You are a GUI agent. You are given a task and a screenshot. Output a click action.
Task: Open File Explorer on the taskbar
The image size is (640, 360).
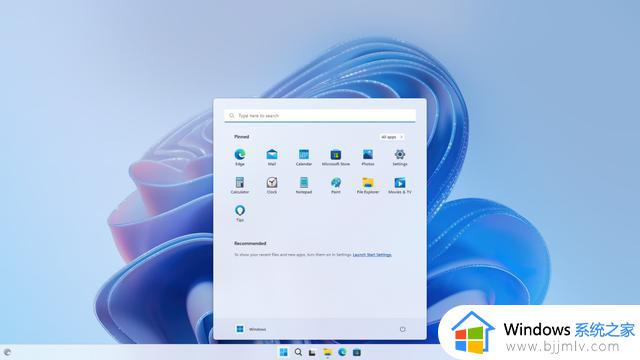pyautogui.click(x=327, y=352)
